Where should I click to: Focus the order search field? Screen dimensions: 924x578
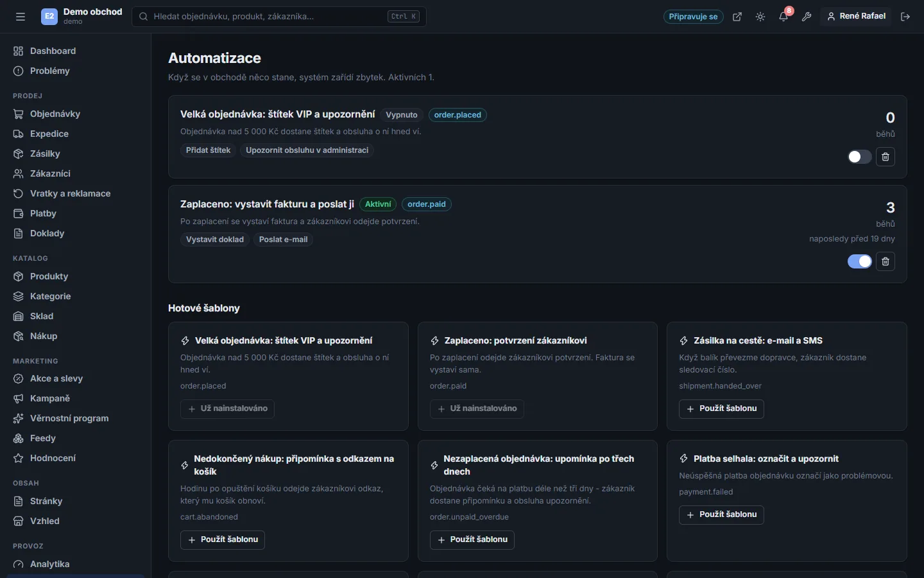pyautogui.click(x=279, y=17)
